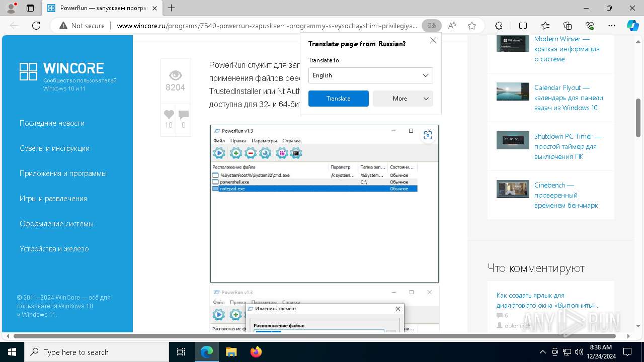644x362 pixels.
Task: Open the Copilot sidebar icon
Action: coord(632,26)
